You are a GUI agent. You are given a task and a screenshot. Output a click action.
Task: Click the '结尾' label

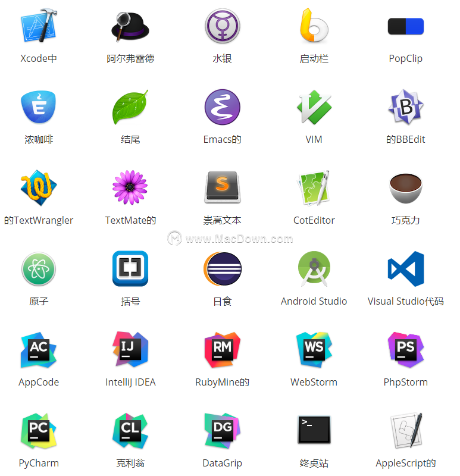[x=130, y=139]
